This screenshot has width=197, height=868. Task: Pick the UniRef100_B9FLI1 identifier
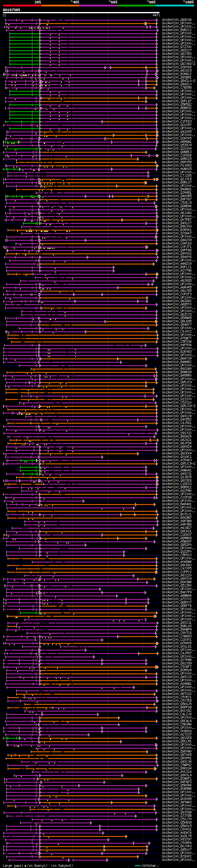[x=176, y=267]
